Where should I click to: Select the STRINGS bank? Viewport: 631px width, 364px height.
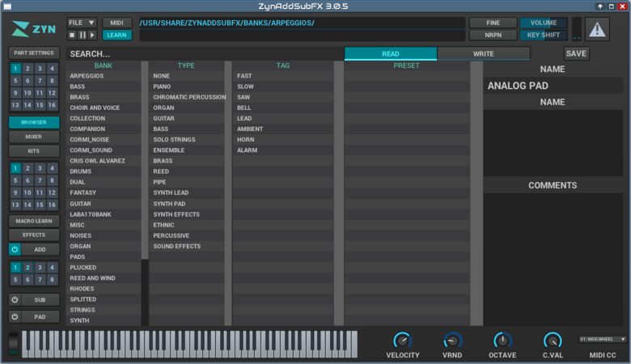point(104,310)
